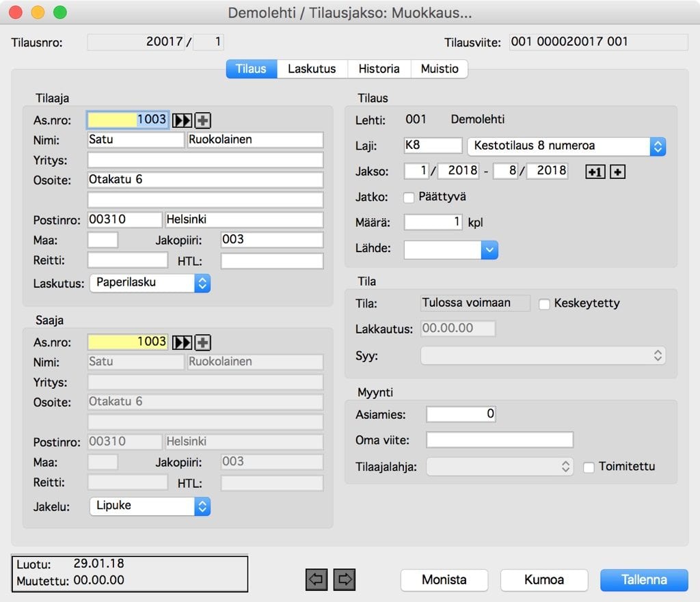Click the Tilaaja add customer plus icon

pyautogui.click(x=202, y=120)
